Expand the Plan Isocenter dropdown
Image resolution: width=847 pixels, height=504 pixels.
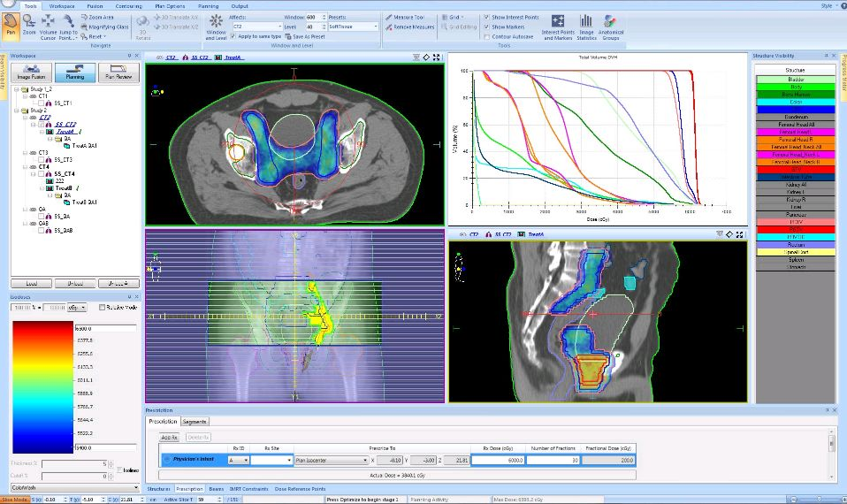[x=364, y=460]
